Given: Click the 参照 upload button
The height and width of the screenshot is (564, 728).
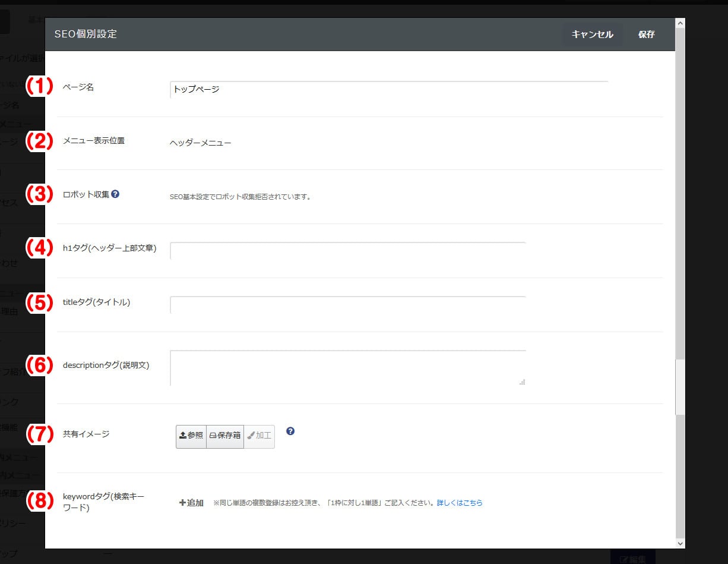Looking at the screenshot, I should [x=191, y=436].
